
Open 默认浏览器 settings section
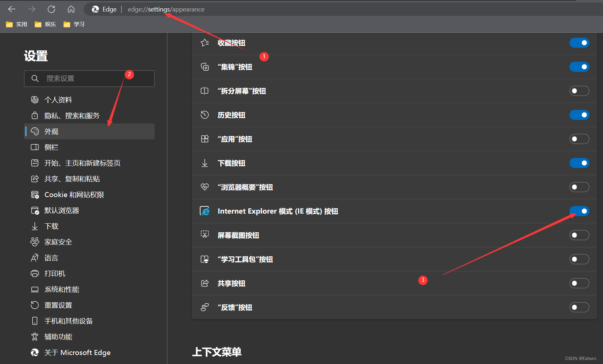point(89,210)
